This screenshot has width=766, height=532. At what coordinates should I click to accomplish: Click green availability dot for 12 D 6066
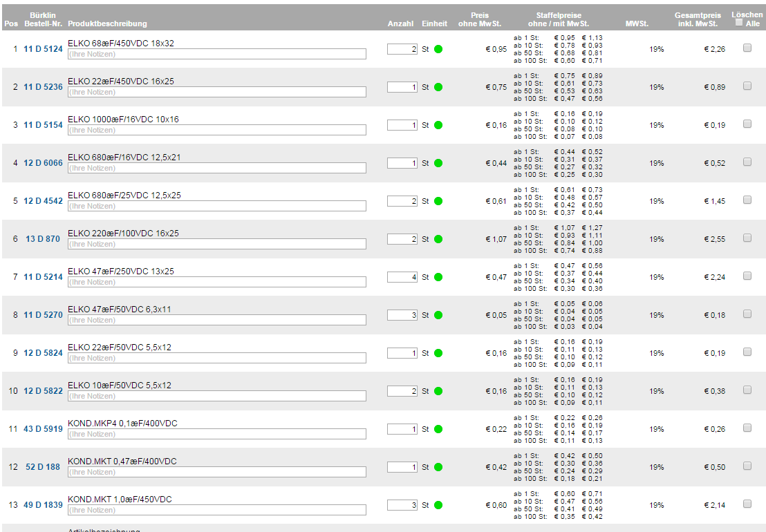[438, 163]
